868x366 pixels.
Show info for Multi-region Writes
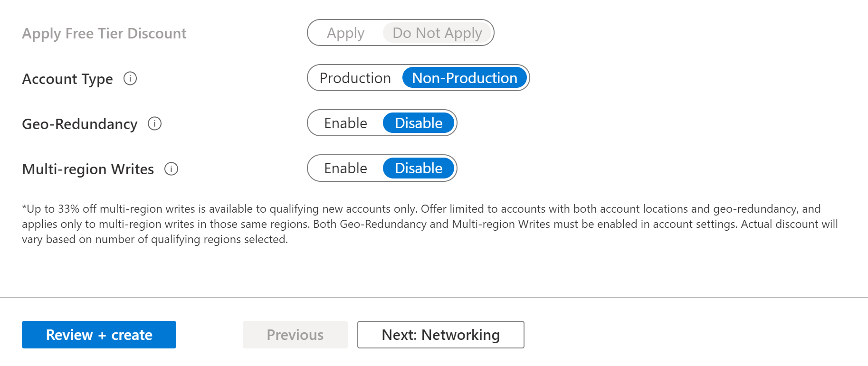pyautogui.click(x=171, y=169)
